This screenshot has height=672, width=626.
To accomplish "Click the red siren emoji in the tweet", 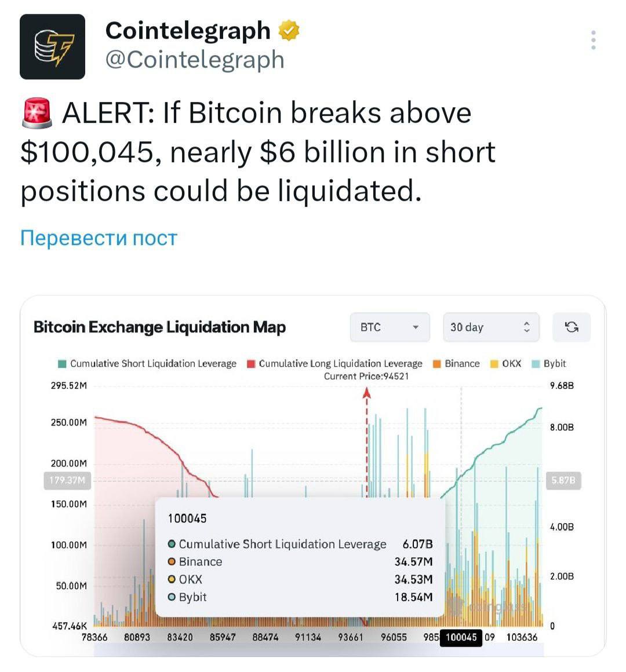I will (x=37, y=112).
